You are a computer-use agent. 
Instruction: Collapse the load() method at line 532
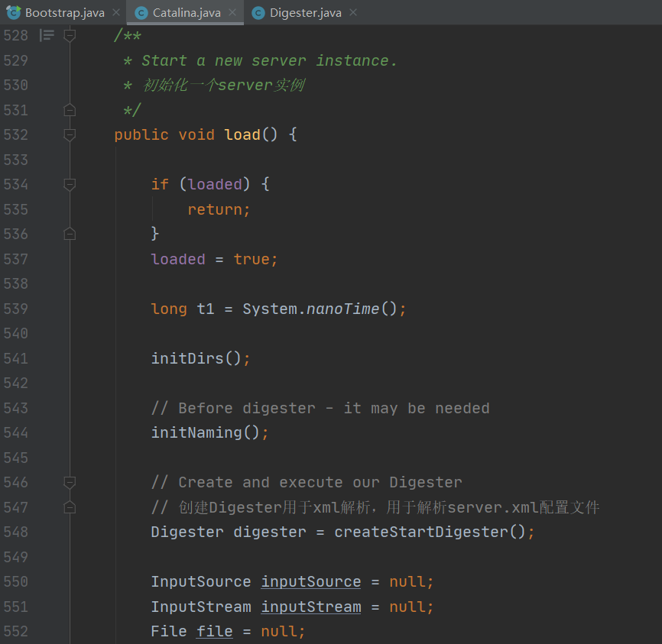(x=70, y=135)
